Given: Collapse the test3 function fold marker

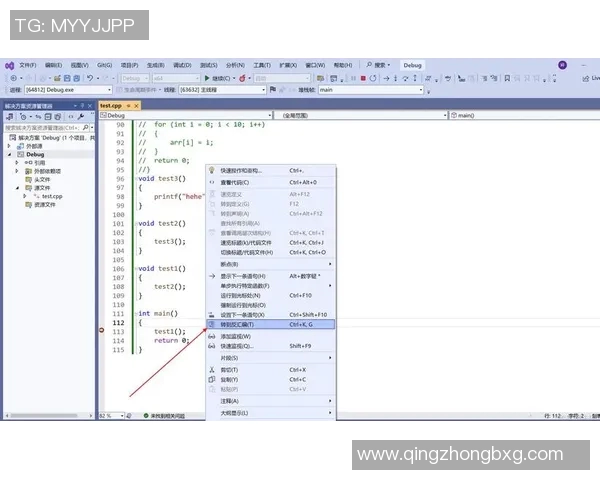Looking at the screenshot, I should (x=135, y=178).
